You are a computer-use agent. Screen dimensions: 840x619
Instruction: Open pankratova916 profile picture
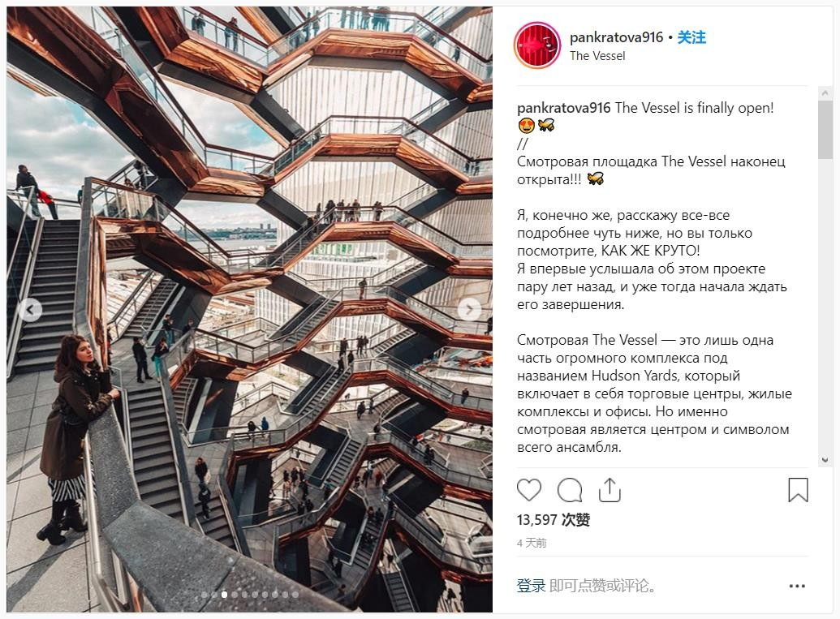point(537,45)
